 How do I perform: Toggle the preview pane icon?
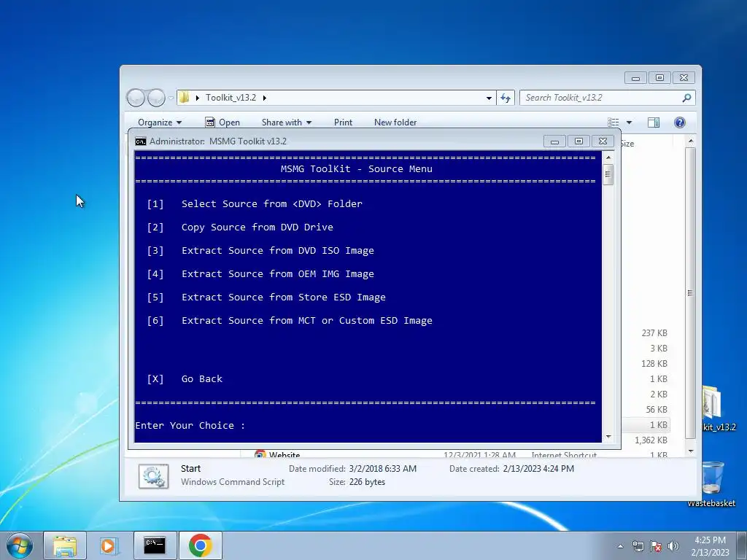[653, 122]
